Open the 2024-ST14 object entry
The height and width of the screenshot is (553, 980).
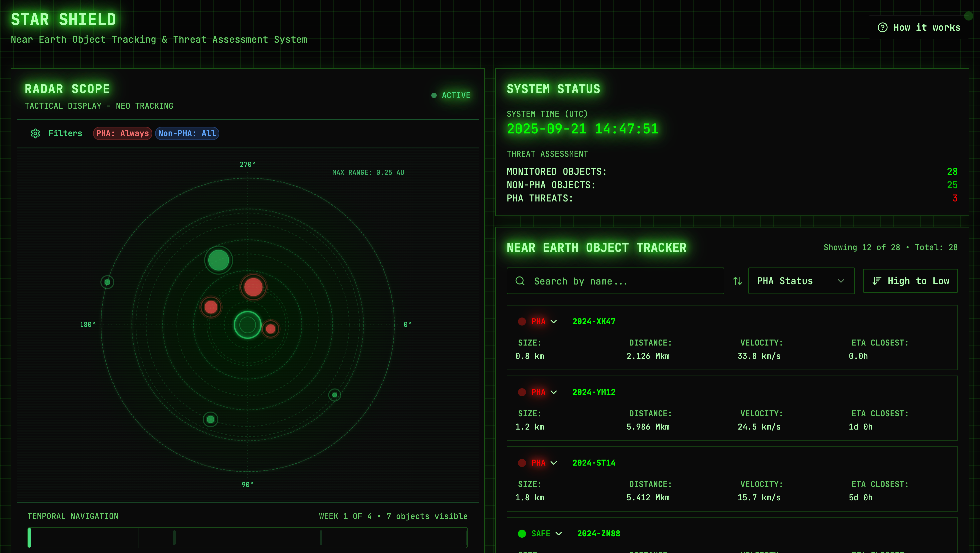coord(593,463)
